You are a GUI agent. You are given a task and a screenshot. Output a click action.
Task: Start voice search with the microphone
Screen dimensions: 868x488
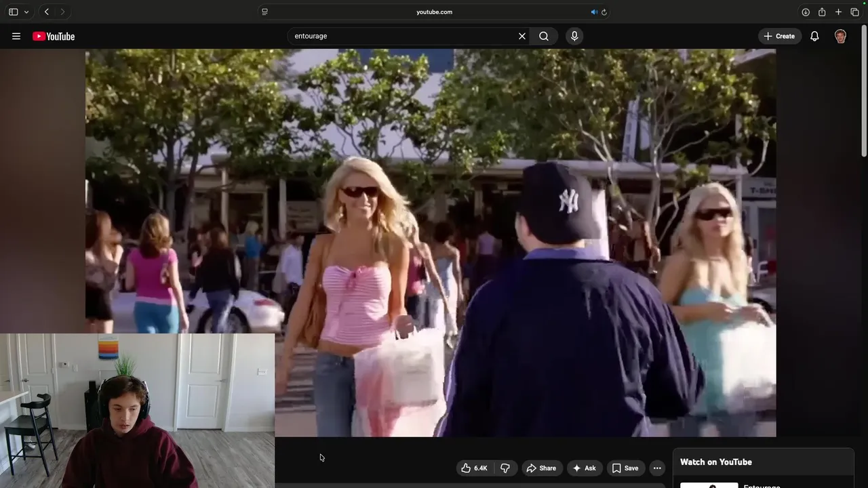pyautogui.click(x=574, y=36)
